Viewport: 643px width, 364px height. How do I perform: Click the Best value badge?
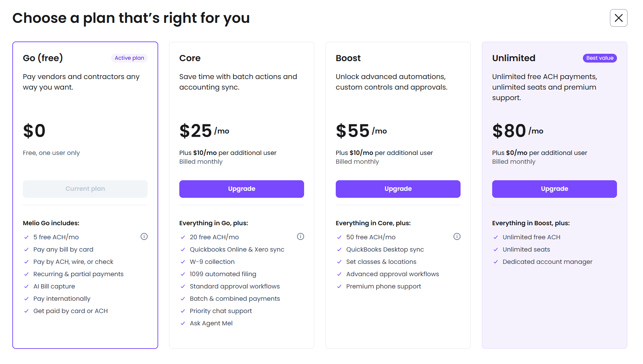[x=600, y=58]
